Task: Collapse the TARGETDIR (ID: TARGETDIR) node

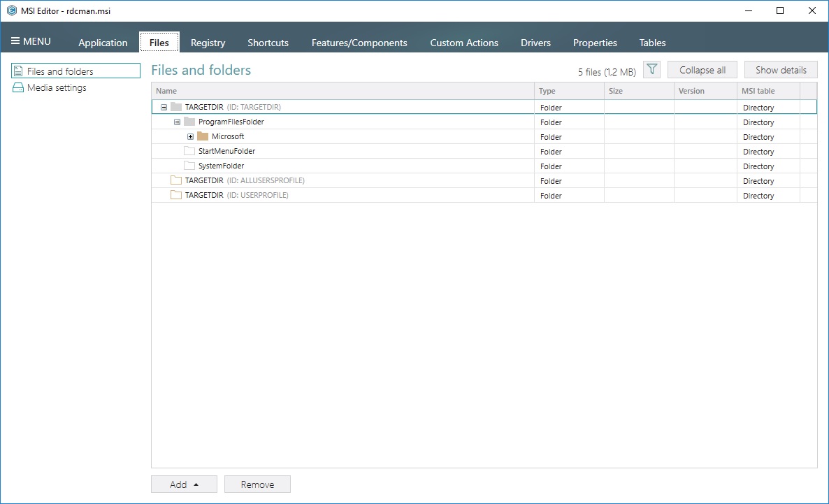Action: [x=164, y=107]
